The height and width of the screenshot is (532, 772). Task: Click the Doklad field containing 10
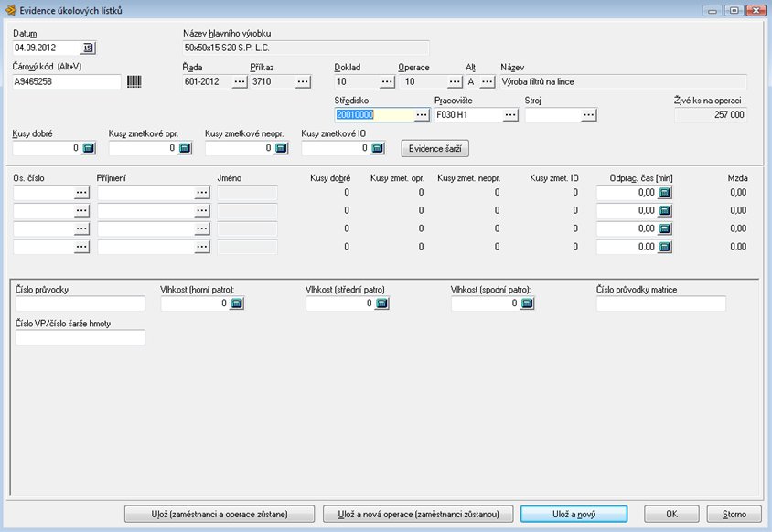coord(358,81)
